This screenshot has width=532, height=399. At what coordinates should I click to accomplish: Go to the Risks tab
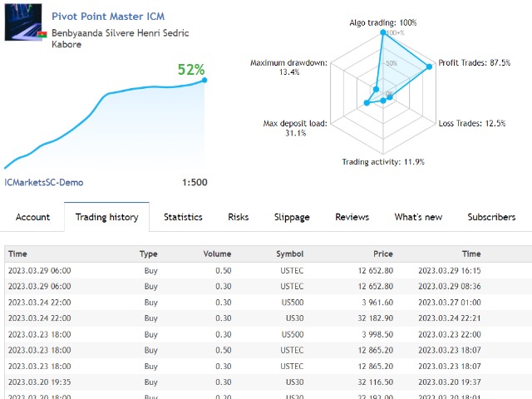coord(239,217)
